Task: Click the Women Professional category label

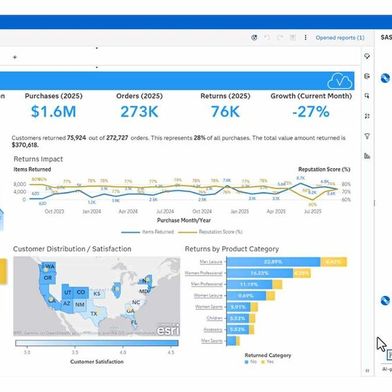Action: point(204,273)
